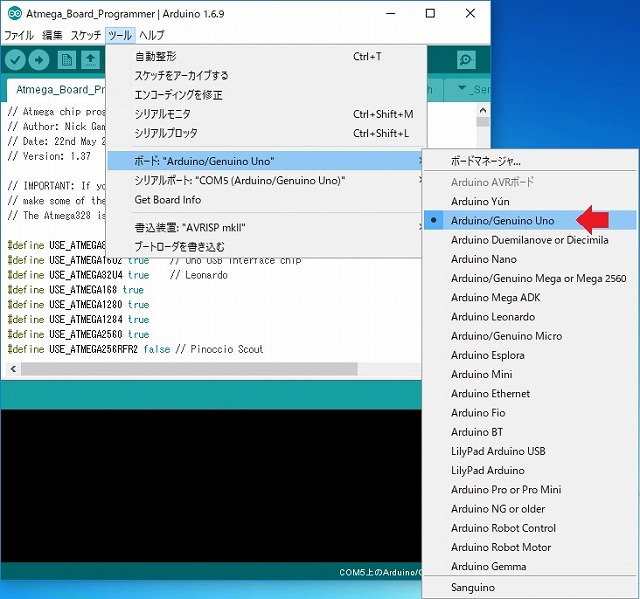Screen dimensions: 640x599
Task: Select the LilyPad Arduino board
Action: [530, 470]
